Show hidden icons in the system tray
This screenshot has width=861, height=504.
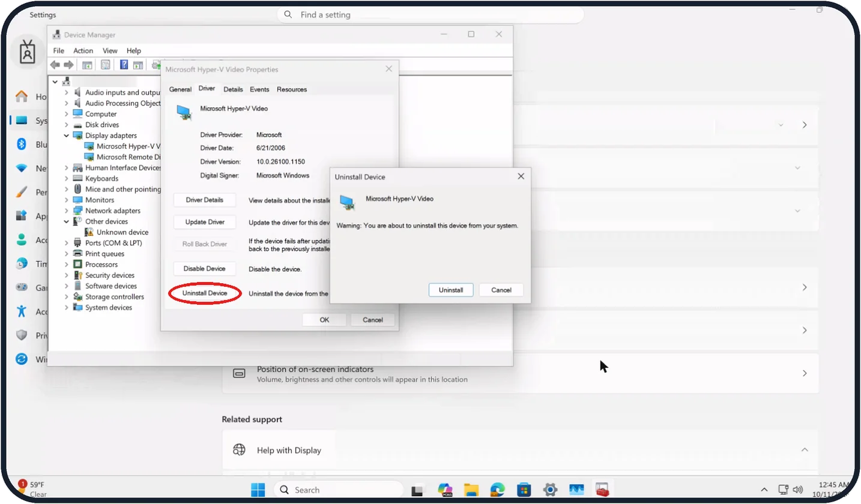coord(764,490)
